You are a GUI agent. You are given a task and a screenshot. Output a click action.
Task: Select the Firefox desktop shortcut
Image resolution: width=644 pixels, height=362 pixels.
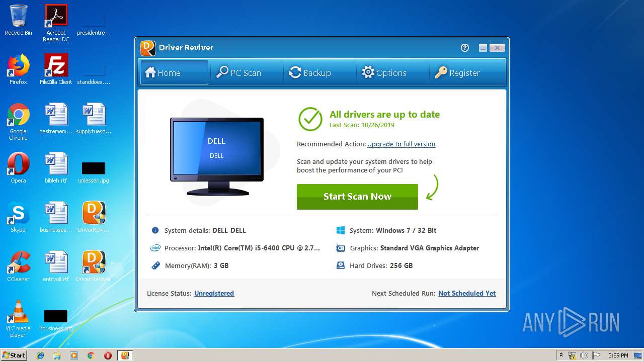[18, 69]
